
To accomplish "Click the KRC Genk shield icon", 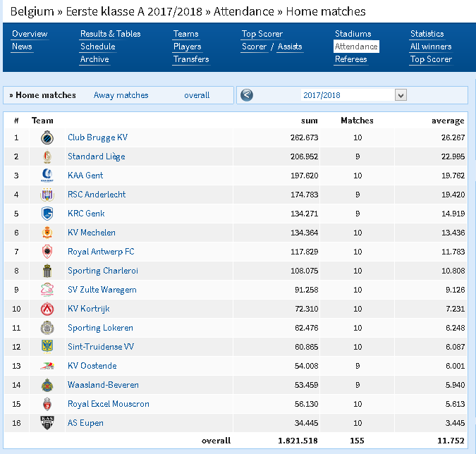I will (47, 214).
